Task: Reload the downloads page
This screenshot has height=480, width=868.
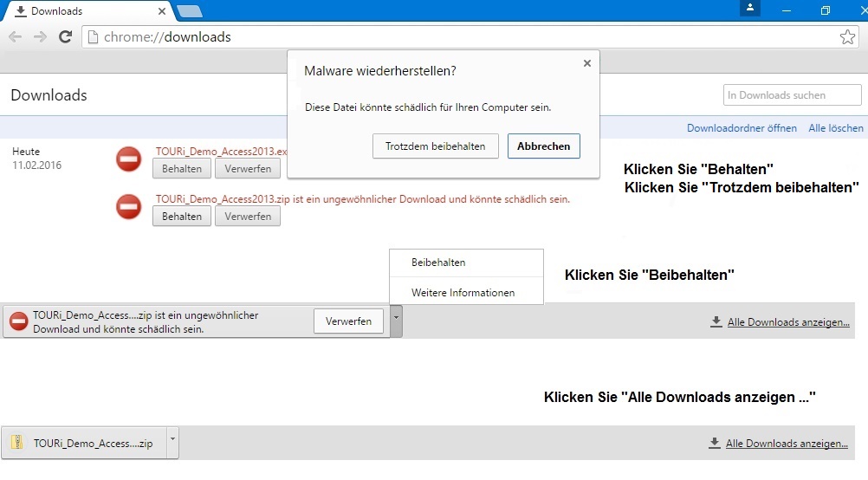Action: click(65, 37)
